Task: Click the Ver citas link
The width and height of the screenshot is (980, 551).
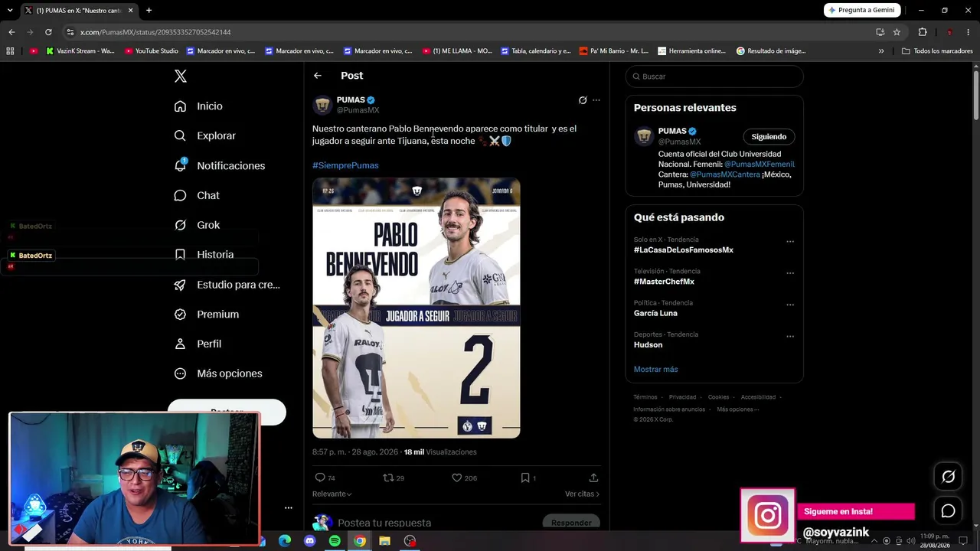Action: tap(582, 494)
